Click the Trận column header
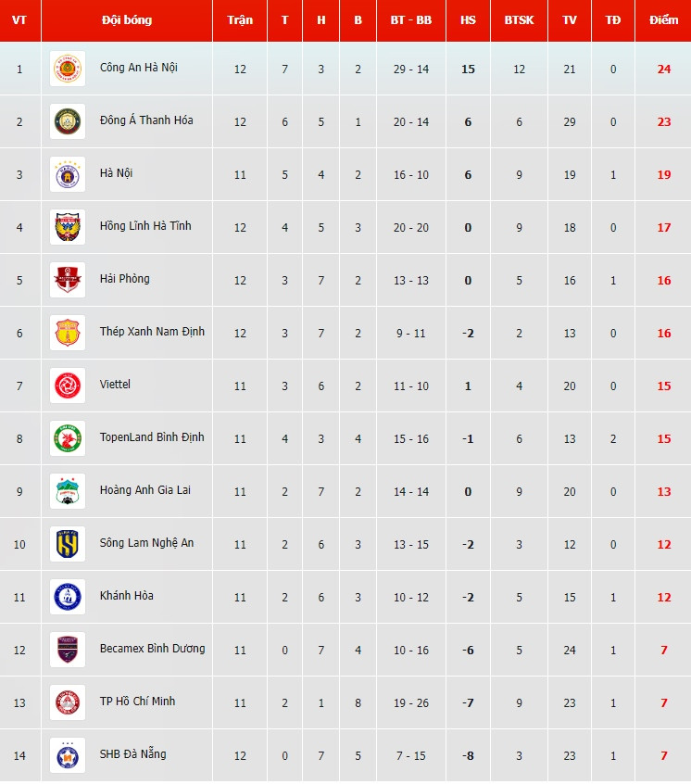 coord(240,20)
